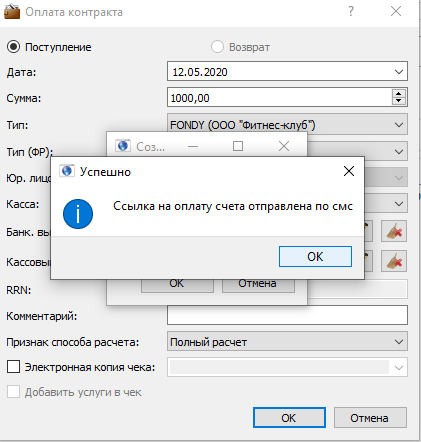The width and height of the screenshot is (421, 442).
Task: Select the Поступление radio button
Action: coord(14,47)
